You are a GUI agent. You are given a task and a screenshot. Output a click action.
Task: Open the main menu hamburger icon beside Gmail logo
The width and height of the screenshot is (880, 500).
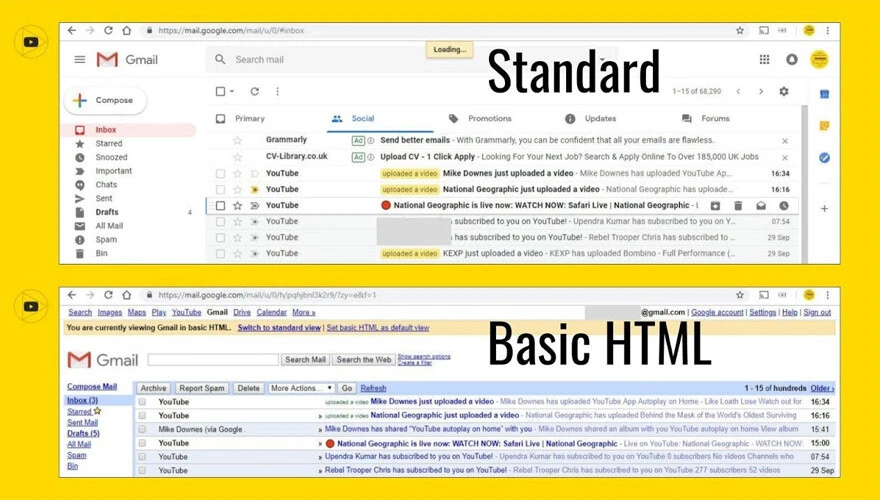coord(80,60)
